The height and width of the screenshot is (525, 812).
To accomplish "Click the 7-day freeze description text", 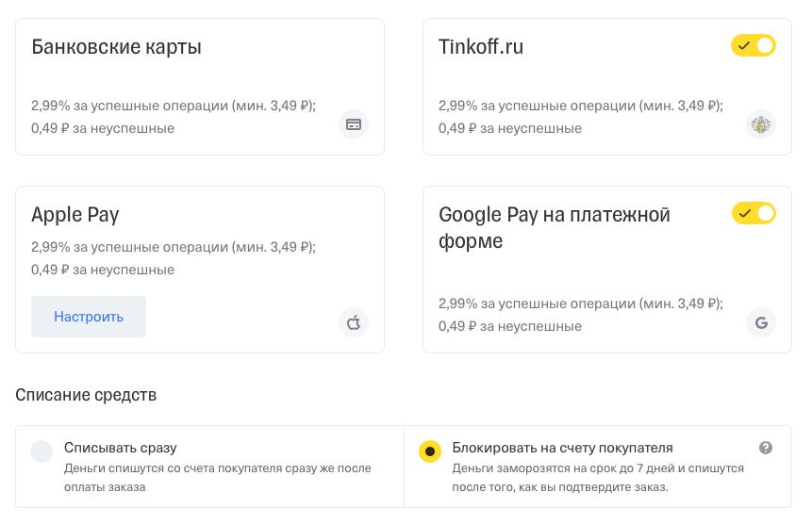I will pos(598,477).
